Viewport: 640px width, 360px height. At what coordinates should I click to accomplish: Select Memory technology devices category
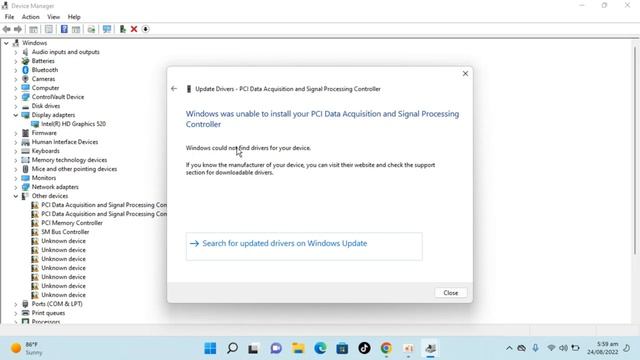pos(69,160)
